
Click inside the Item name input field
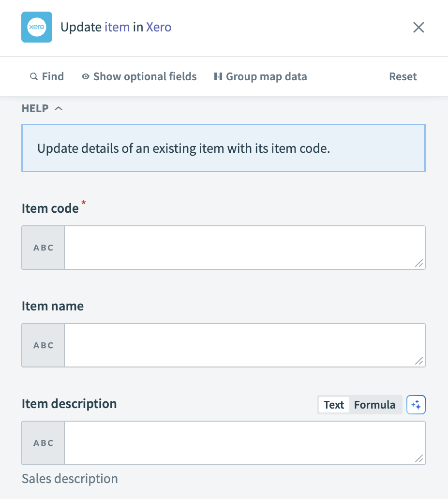click(242, 345)
